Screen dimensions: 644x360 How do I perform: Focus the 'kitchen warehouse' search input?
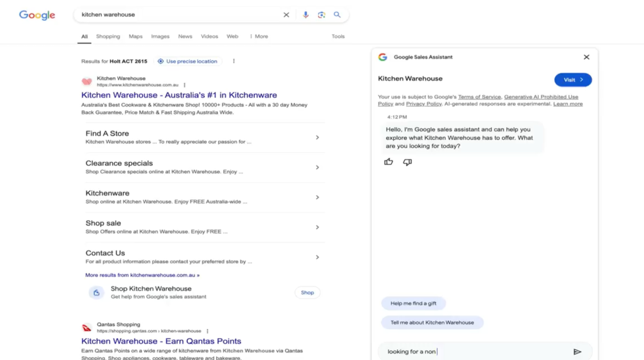[x=180, y=15]
